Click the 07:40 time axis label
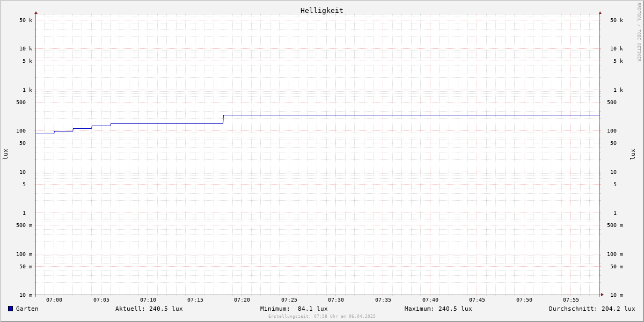 click(430, 300)
